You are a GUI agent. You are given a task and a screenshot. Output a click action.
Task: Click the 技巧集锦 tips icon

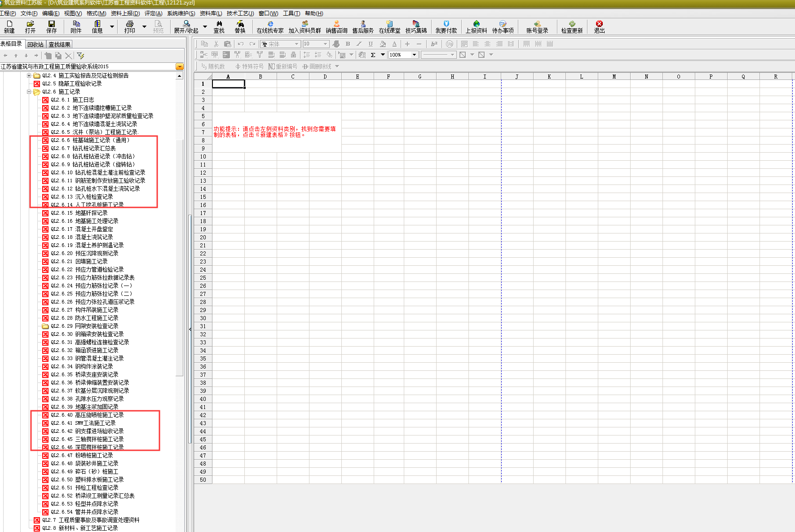[416, 27]
